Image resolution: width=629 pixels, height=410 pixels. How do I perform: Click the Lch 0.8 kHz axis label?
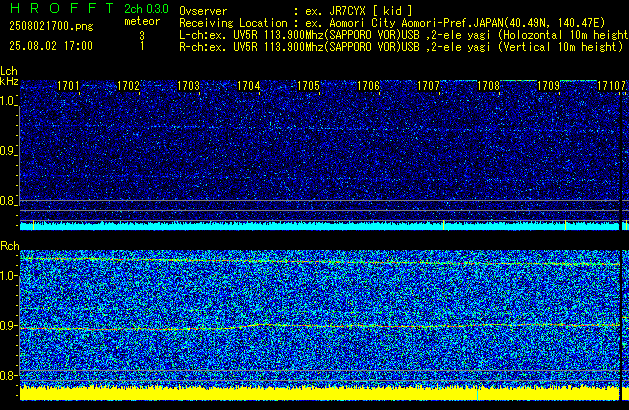click(x=8, y=201)
